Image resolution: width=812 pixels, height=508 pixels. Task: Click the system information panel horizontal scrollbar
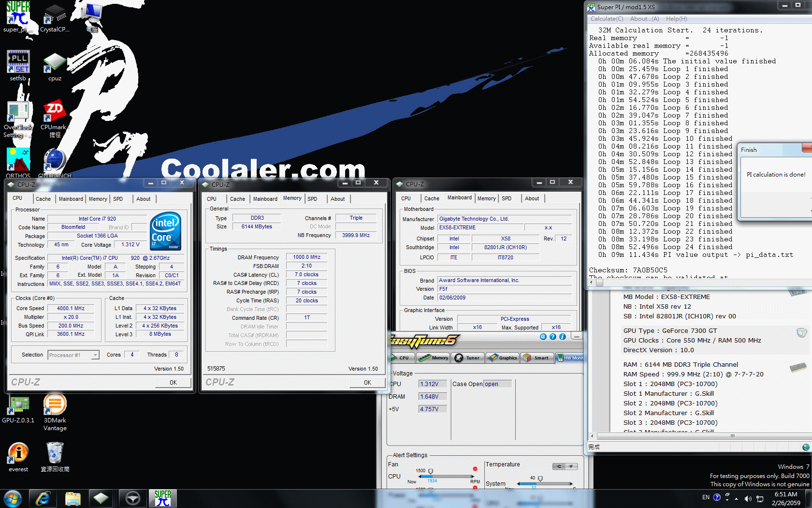click(699, 436)
